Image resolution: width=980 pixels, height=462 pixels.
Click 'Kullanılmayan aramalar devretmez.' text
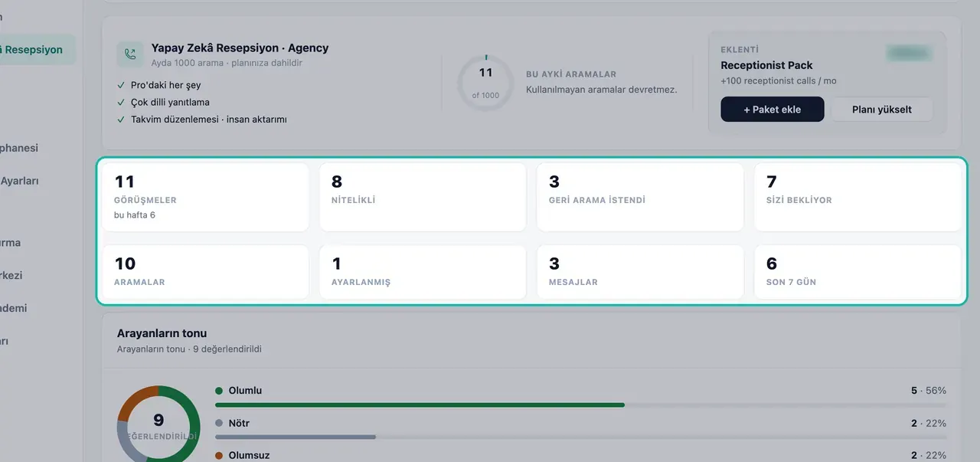(x=602, y=89)
